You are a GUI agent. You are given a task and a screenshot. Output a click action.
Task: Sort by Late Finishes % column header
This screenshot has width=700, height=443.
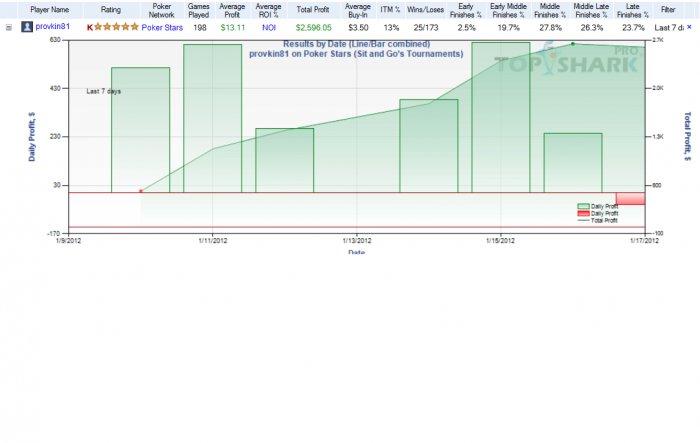coord(633,10)
